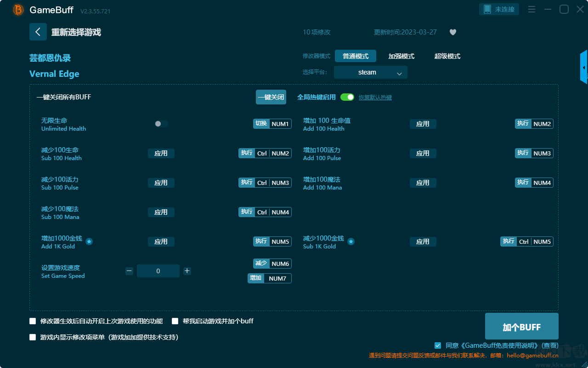Screen dimensions: 588x368
Task: Open the 查看 disclaimer view link
Action: tap(550, 345)
